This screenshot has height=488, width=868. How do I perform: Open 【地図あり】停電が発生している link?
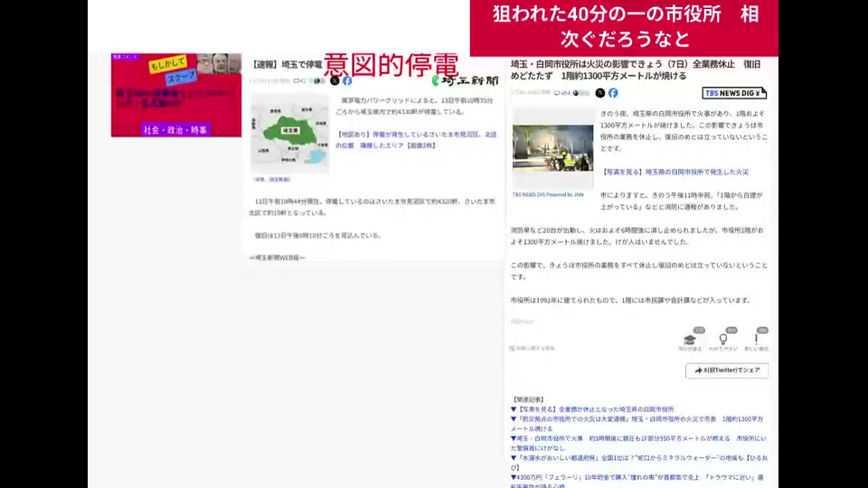click(x=416, y=140)
